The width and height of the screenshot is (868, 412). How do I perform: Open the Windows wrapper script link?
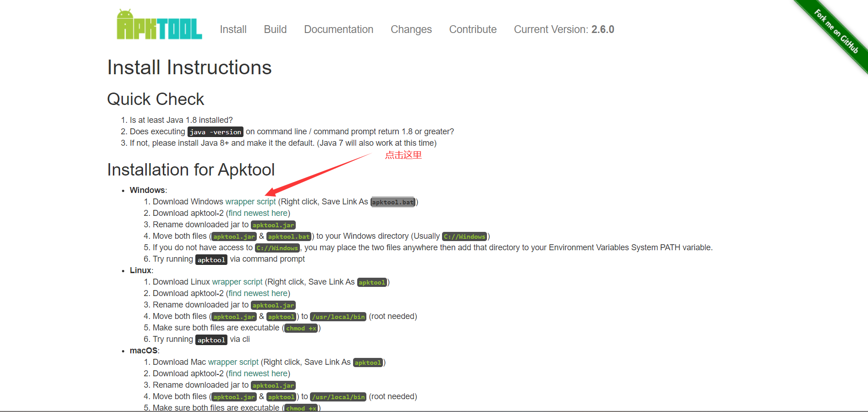pos(250,202)
